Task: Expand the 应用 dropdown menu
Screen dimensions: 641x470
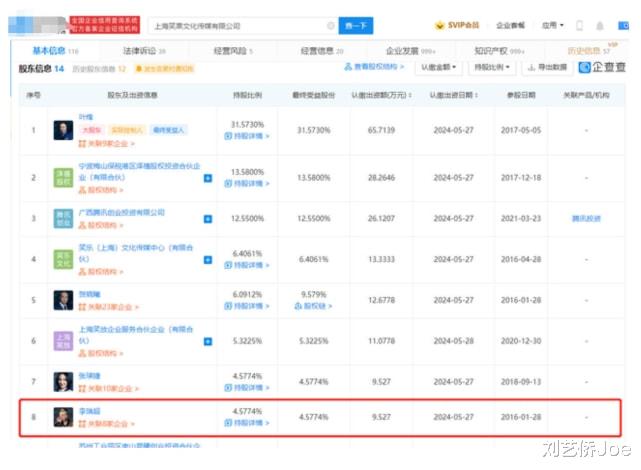Action: [x=553, y=25]
